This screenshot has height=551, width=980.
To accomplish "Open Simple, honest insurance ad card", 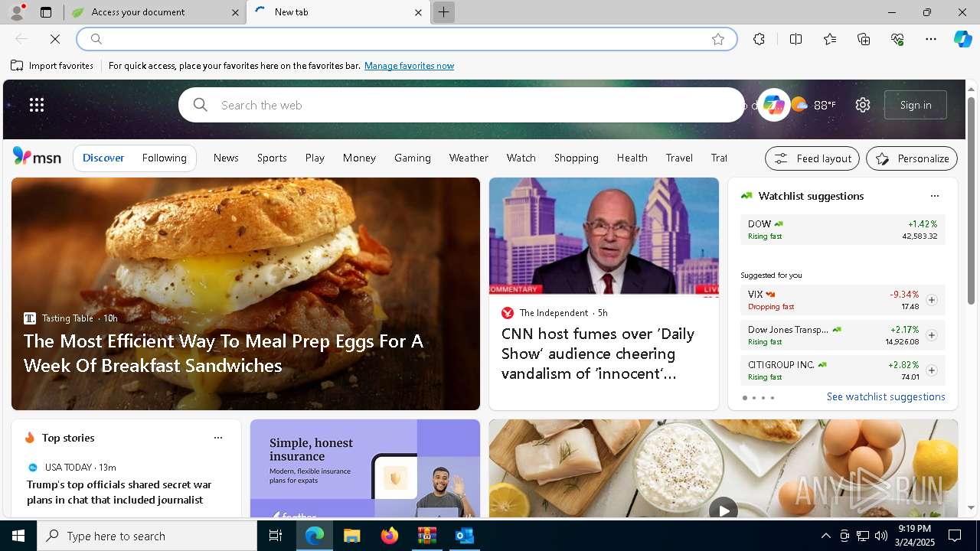I will coord(365,468).
